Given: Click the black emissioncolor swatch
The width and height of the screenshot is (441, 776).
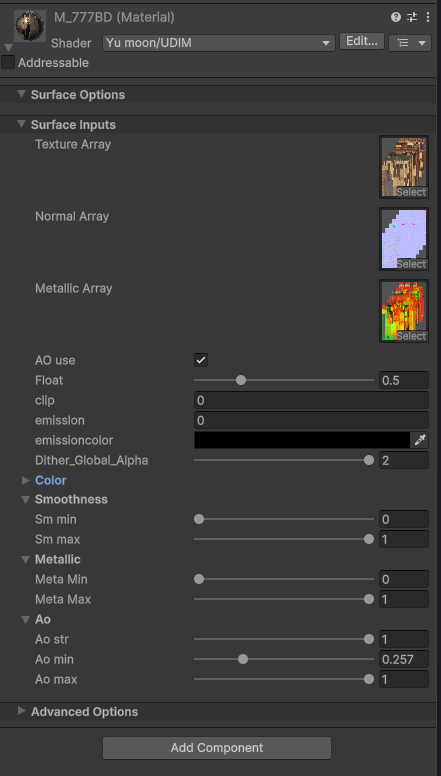Looking at the screenshot, I should point(302,440).
